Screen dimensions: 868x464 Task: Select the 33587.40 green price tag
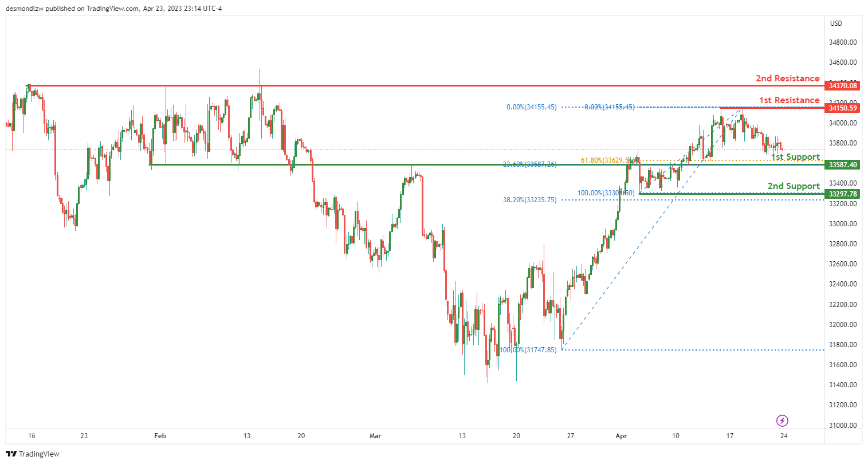click(843, 164)
